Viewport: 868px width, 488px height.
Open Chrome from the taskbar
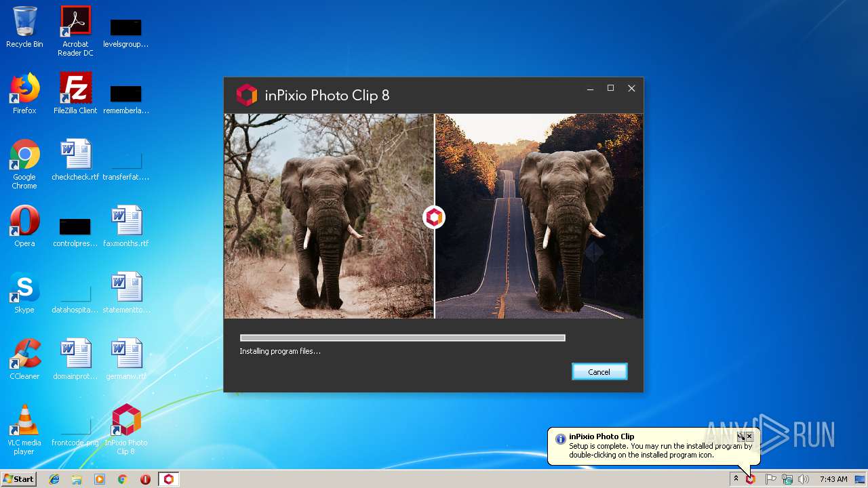pyautogui.click(x=123, y=479)
